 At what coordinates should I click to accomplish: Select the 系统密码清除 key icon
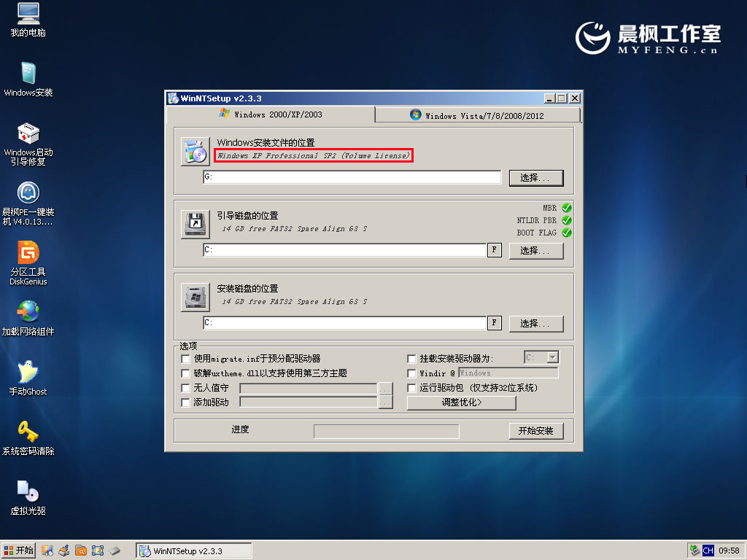[x=28, y=438]
